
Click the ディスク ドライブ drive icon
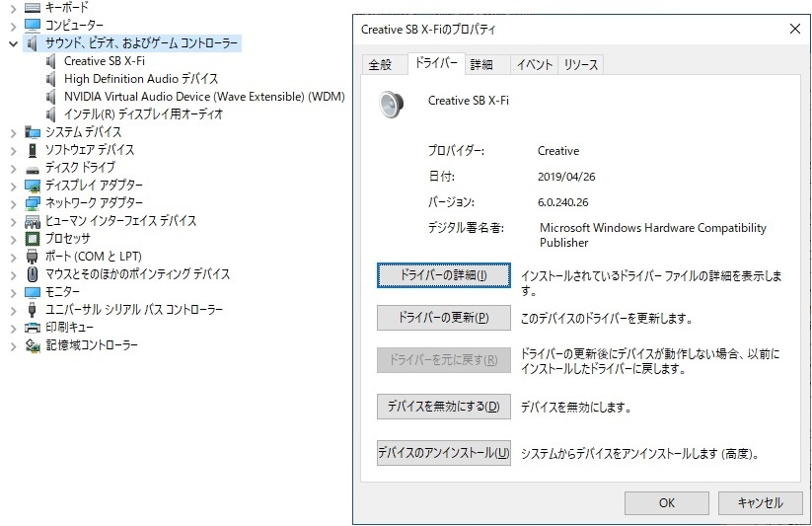(33, 170)
